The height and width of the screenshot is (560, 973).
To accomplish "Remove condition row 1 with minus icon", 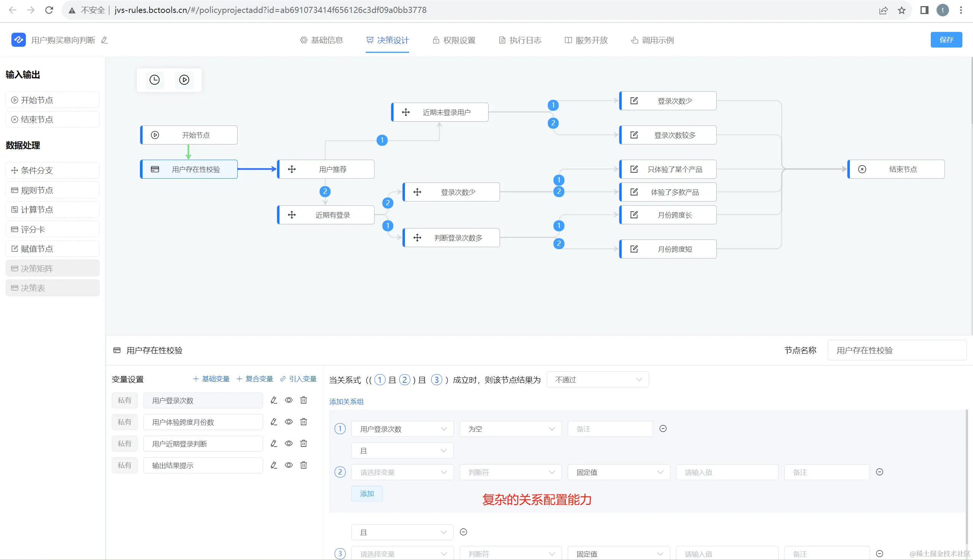I will click(663, 428).
